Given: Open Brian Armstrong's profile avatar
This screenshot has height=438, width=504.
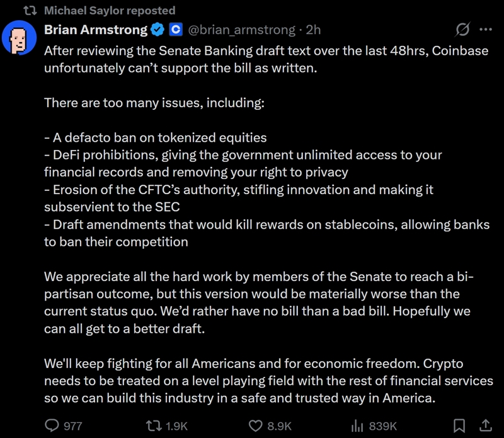Looking at the screenshot, I should pos(19,39).
